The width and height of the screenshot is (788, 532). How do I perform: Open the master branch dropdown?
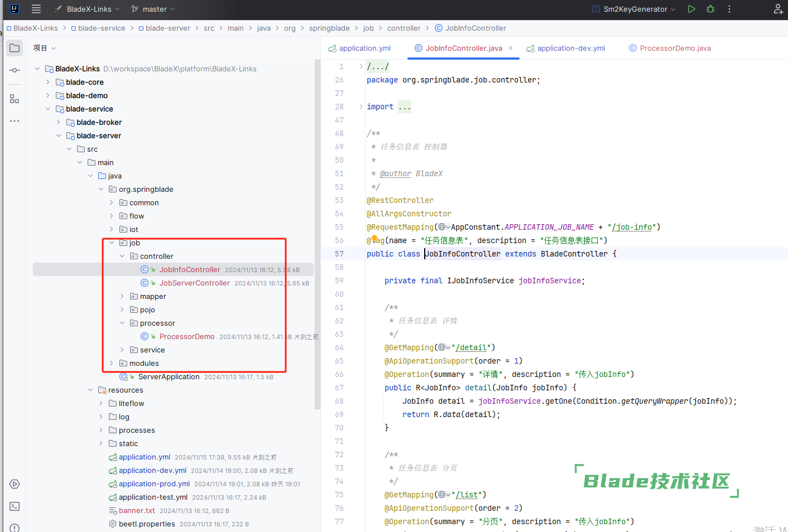tap(153, 9)
